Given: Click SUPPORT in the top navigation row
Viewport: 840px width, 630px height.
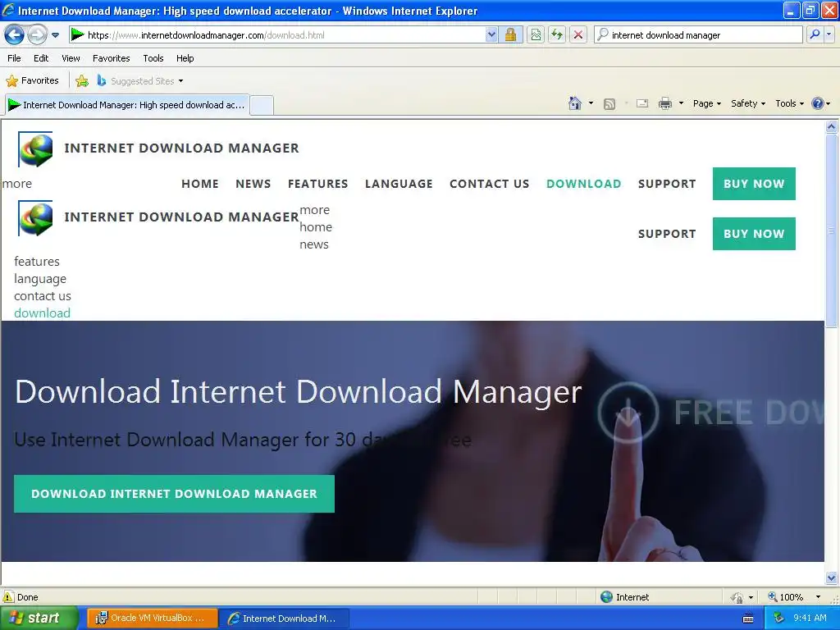Looking at the screenshot, I should click(667, 184).
